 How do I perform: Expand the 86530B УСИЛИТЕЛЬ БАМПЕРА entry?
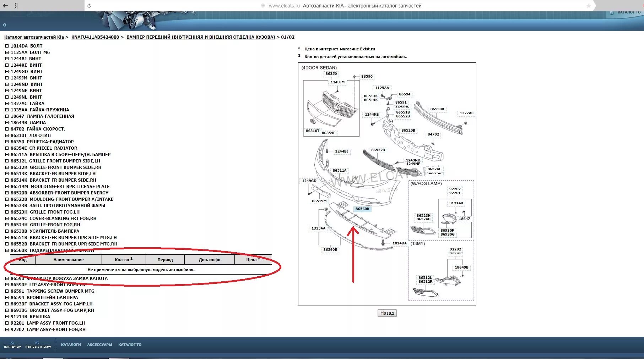click(7, 231)
